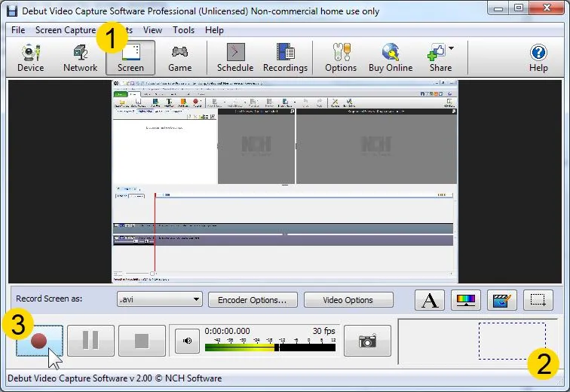Click the audio level meter

pos(270,346)
